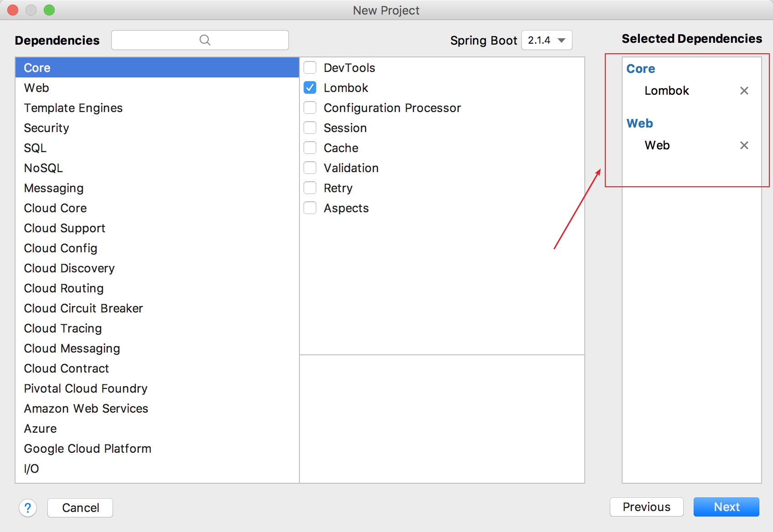Select Amazon Web Services category
This screenshot has width=773, height=532.
pos(86,409)
